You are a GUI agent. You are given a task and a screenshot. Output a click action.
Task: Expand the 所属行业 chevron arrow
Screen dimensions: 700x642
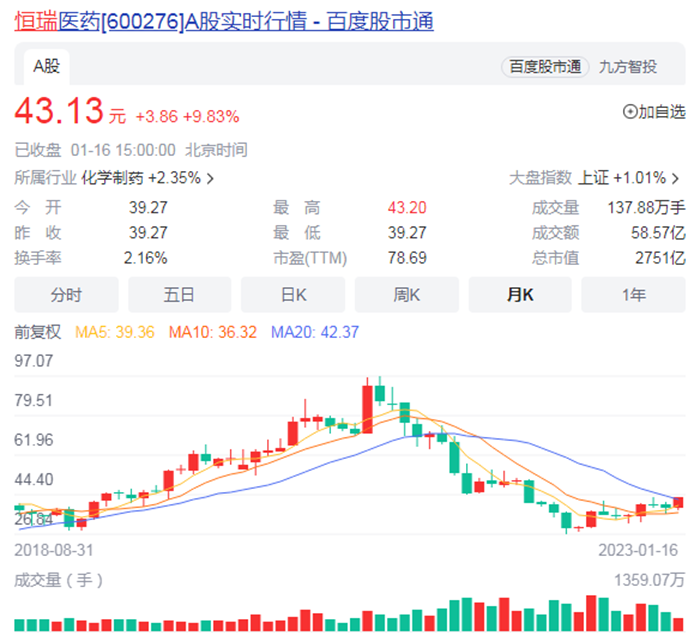[210, 179]
